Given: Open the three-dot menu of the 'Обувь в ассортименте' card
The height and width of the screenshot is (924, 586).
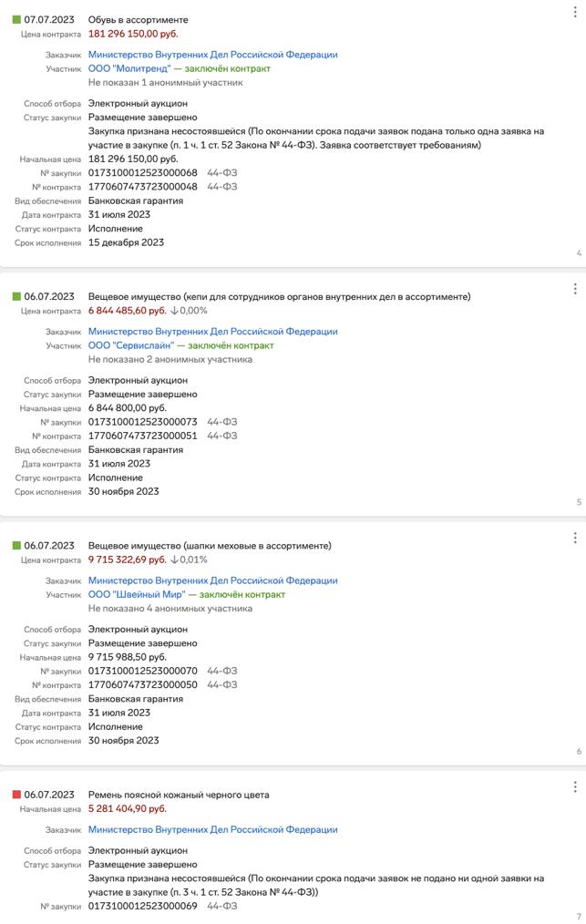Looking at the screenshot, I should click(x=575, y=12).
